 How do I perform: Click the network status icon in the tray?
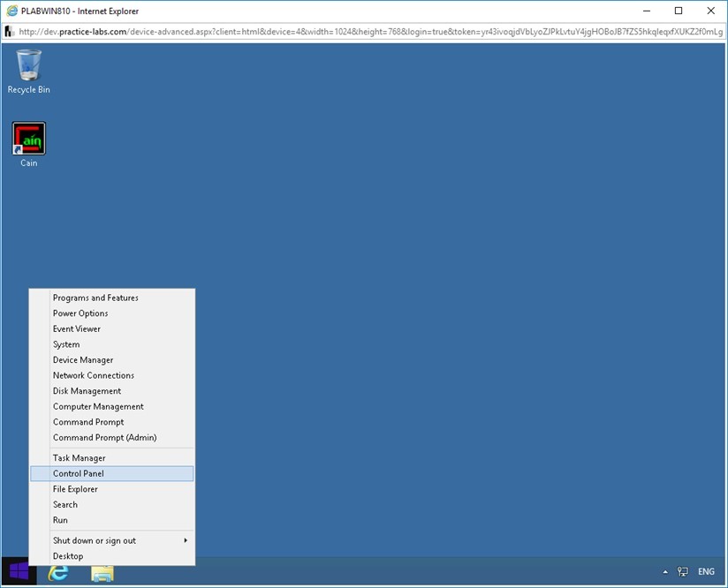682,572
